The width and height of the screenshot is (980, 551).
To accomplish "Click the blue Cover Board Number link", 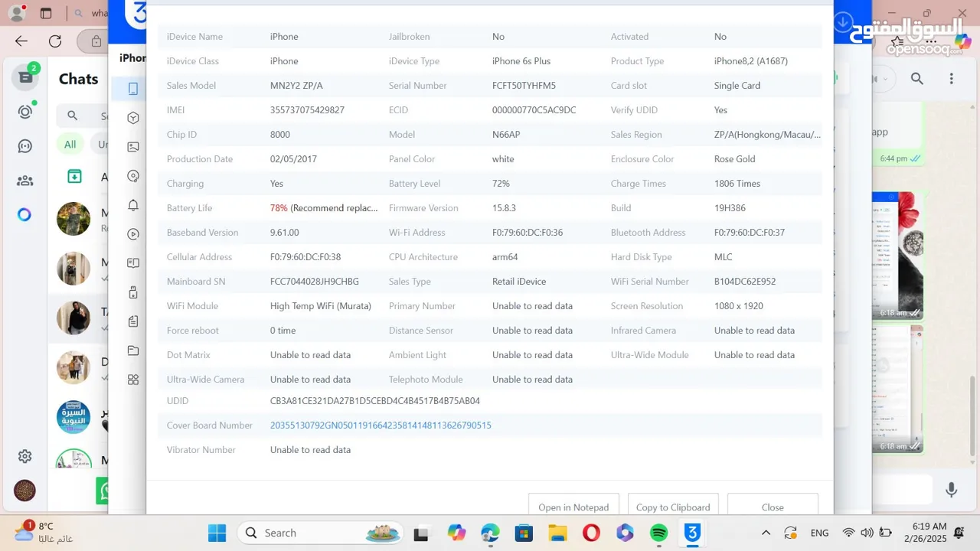I will 381,425.
